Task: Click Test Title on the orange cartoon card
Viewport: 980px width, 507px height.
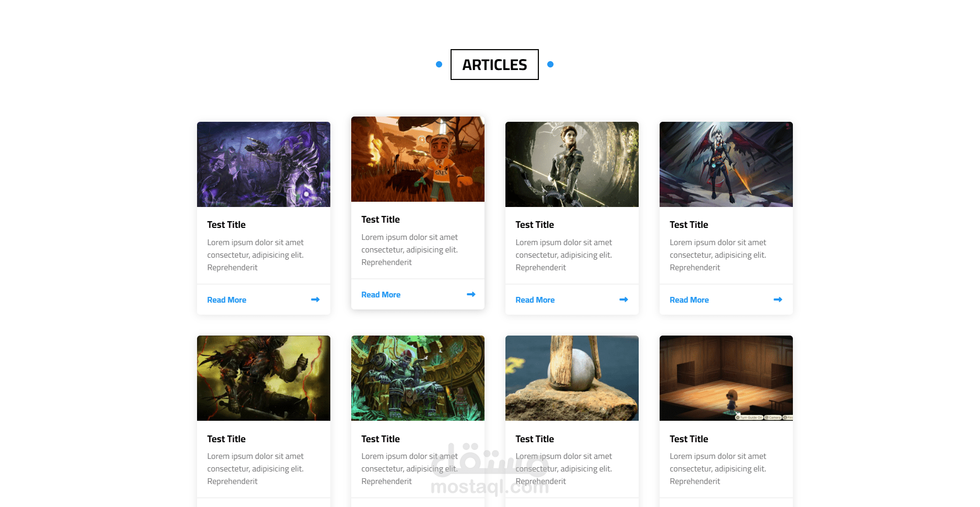Action: 381,220
